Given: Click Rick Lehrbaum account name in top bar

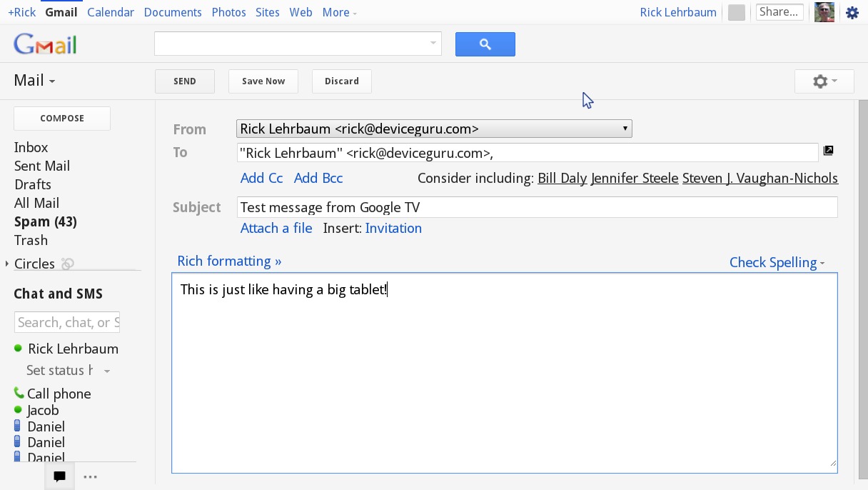Looking at the screenshot, I should click(x=678, y=12).
